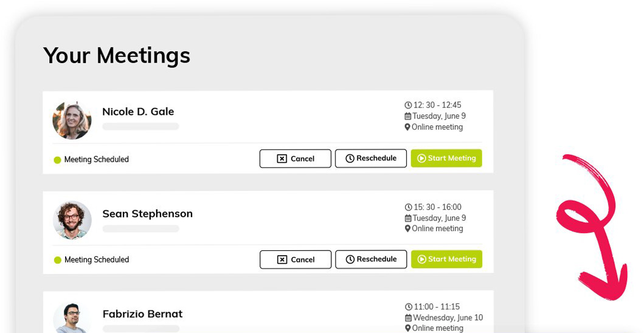Click green status dot on Nicole's meeting

[x=58, y=160]
